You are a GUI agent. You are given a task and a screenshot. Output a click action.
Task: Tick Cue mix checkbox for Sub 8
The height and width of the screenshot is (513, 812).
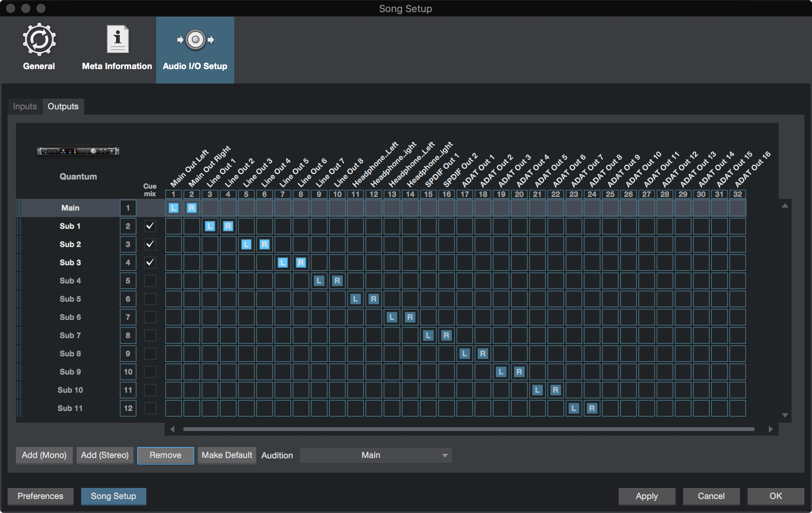[150, 354]
